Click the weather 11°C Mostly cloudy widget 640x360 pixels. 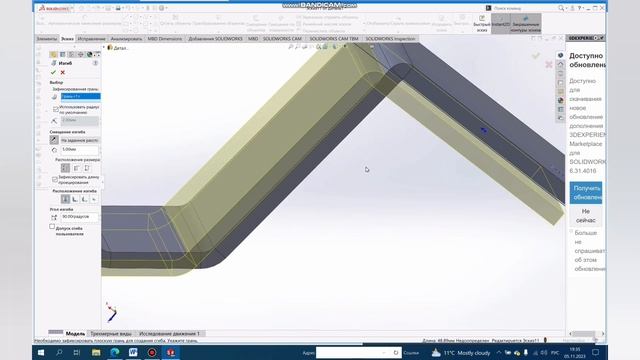point(461,353)
